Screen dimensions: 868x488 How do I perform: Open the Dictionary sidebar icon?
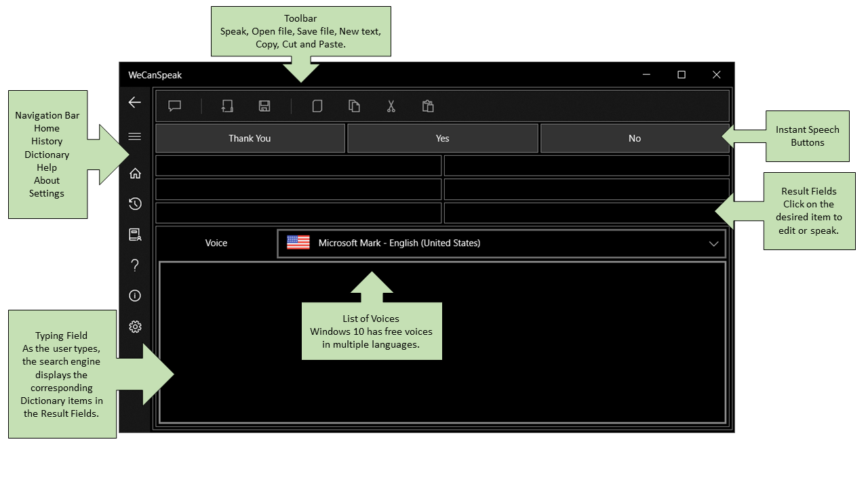[135, 235]
